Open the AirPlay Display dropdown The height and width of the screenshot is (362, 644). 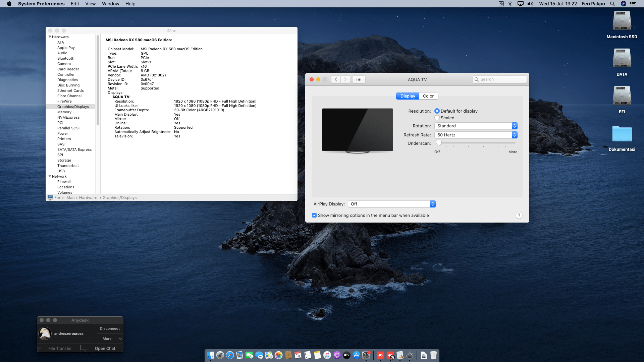[392, 204]
